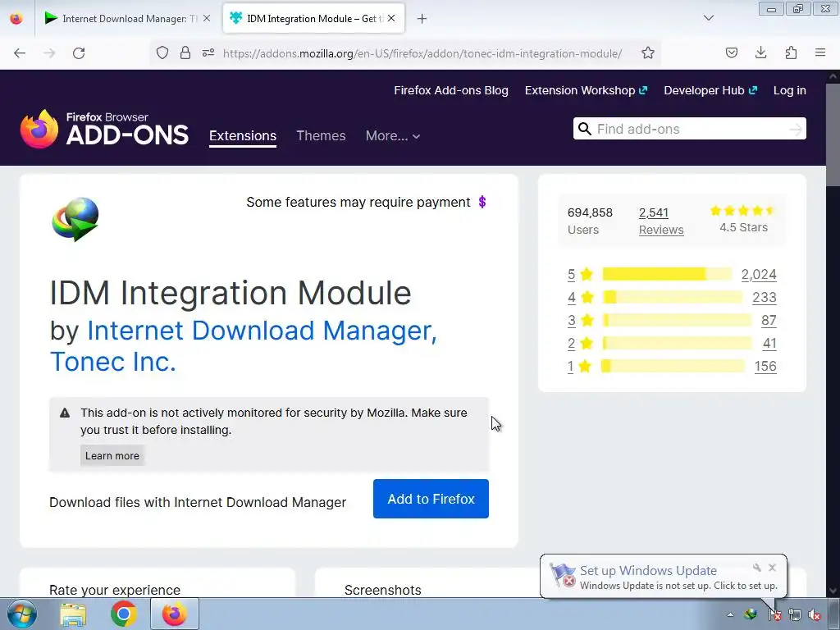Click the IDM globe add-on icon

click(75, 219)
